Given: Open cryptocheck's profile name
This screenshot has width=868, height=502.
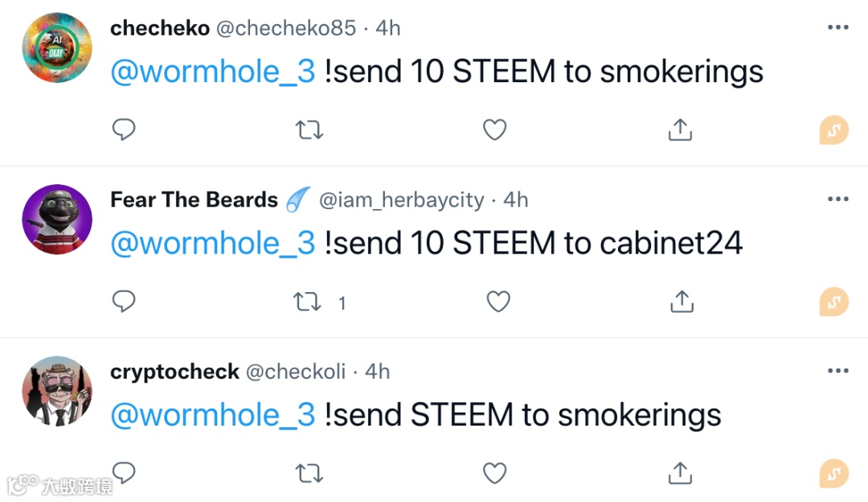Looking at the screenshot, I should pos(174,372).
